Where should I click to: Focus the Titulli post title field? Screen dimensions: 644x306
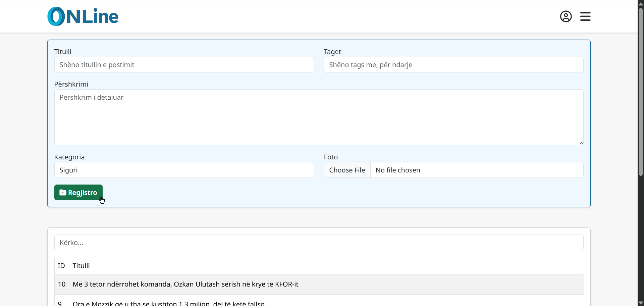click(184, 65)
